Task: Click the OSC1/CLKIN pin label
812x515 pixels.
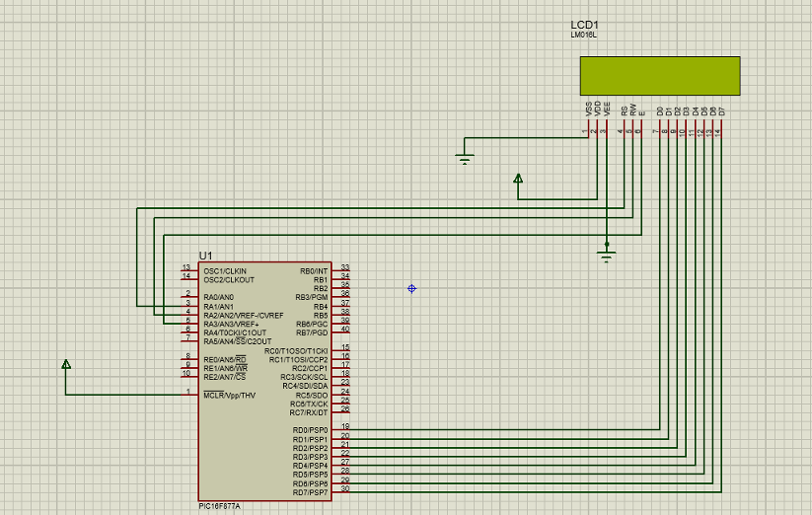Action: pyautogui.click(x=225, y=271)
